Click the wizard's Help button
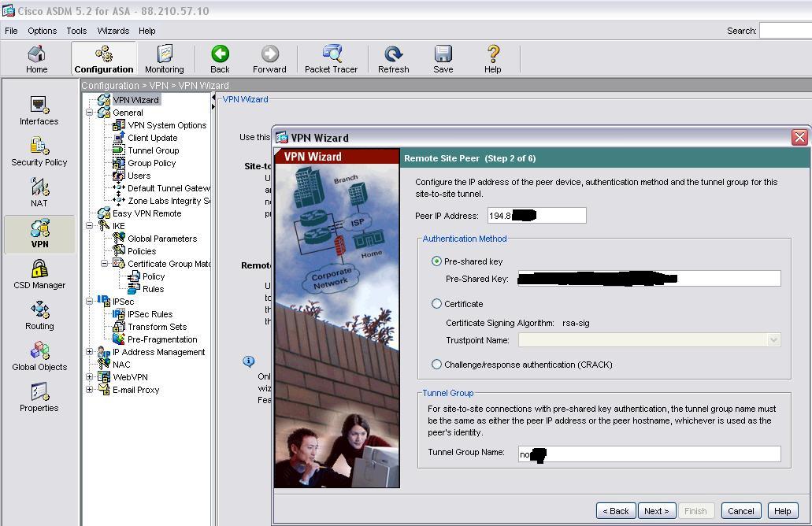The width and height of the screenshot is (812, 526). [783, 511]
